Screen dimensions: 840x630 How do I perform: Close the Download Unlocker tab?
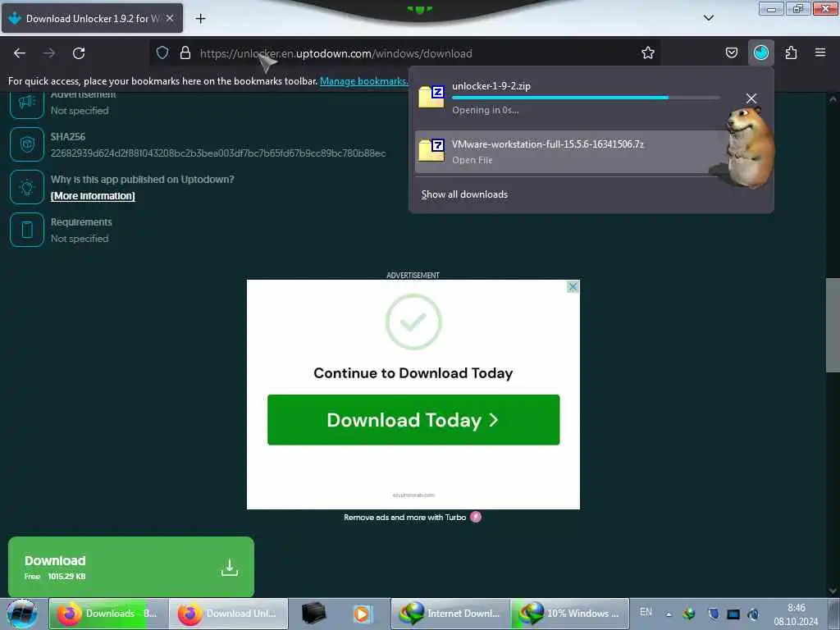point(170,18)
